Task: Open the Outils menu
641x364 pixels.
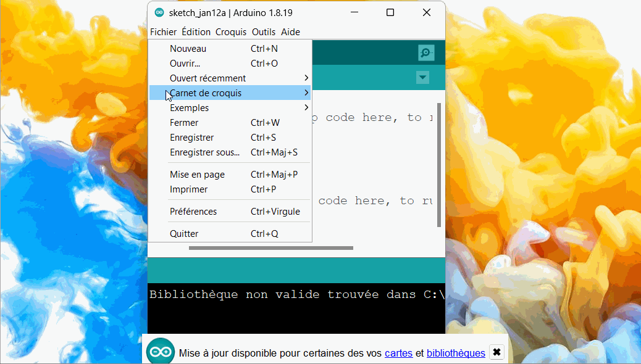Action: click(x=264, y=32)
